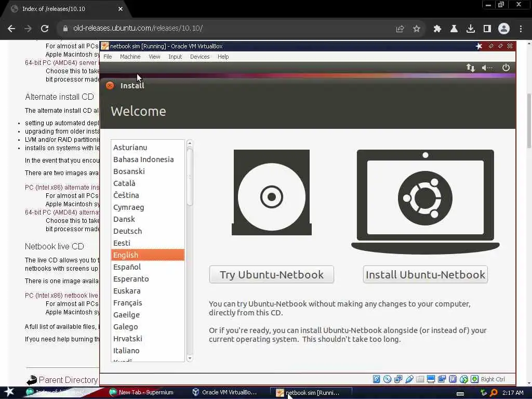
Task: Select Cymraeg language
Action: pos(148,207)
